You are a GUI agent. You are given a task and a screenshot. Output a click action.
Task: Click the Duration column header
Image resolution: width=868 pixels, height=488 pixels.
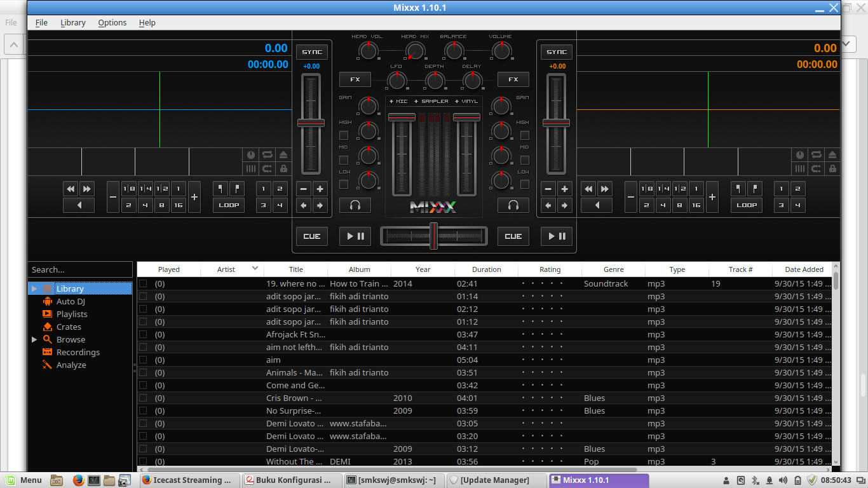(x=487, y=269)
